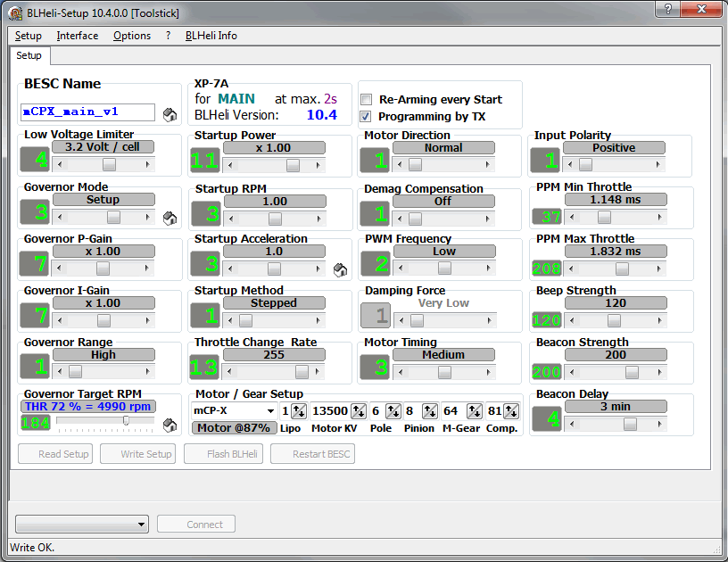Click the reset icon beside Governor Target RPM
The height and width of the screenshot is (562, 728).
(170, 425)
